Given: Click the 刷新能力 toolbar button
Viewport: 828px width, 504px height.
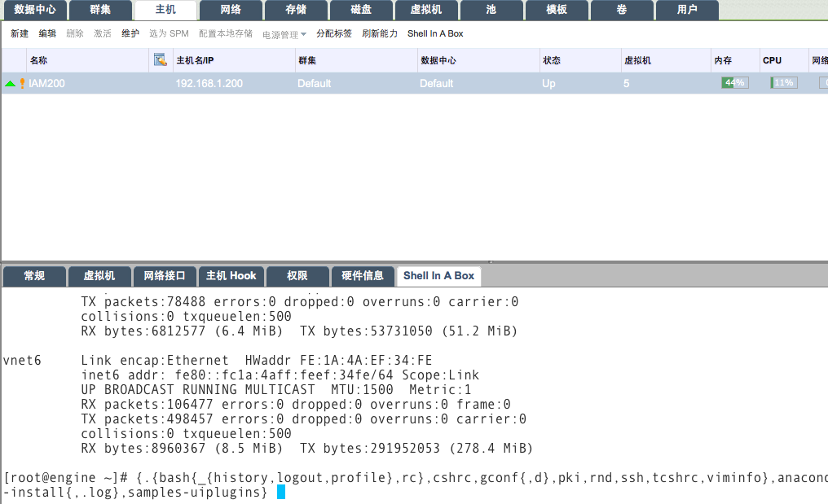Looking at the screenshot, I should (x=380, y=33).
